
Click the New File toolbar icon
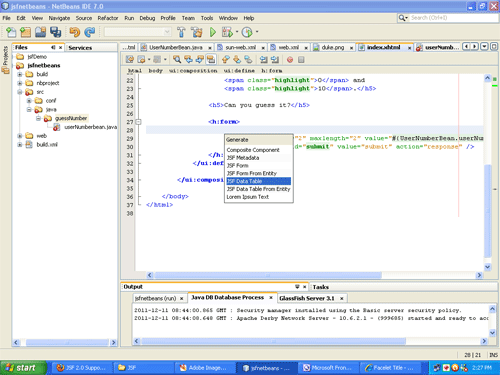11,32
